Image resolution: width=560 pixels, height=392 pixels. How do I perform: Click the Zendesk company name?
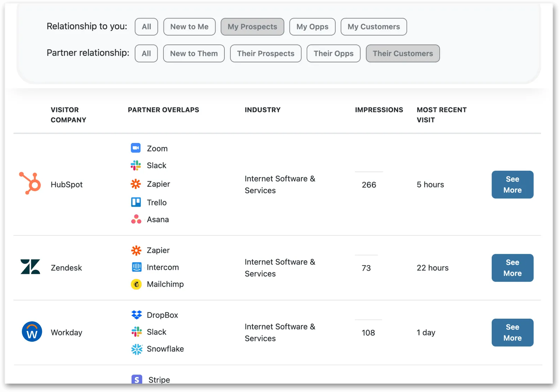click(66, 268)
